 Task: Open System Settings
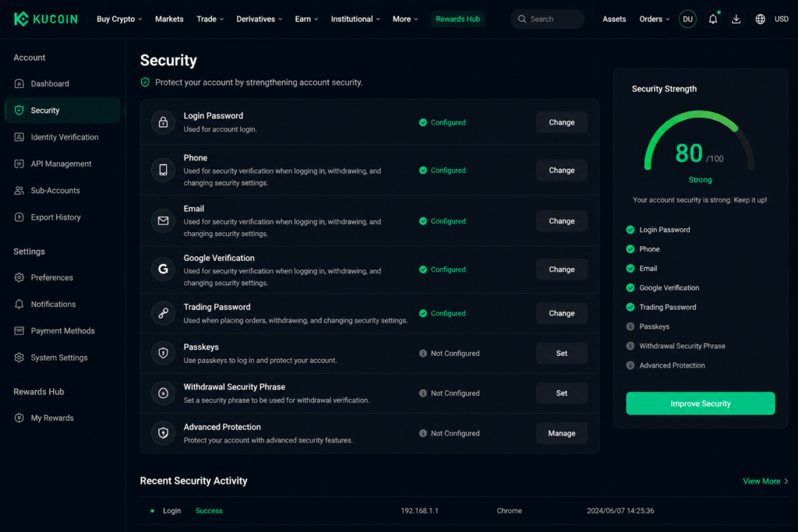click(62, 358)
